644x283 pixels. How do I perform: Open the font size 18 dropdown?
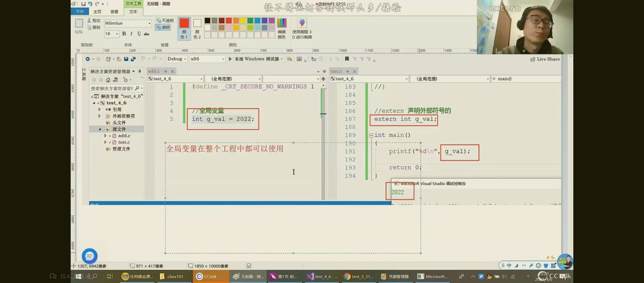coord(117,34)
